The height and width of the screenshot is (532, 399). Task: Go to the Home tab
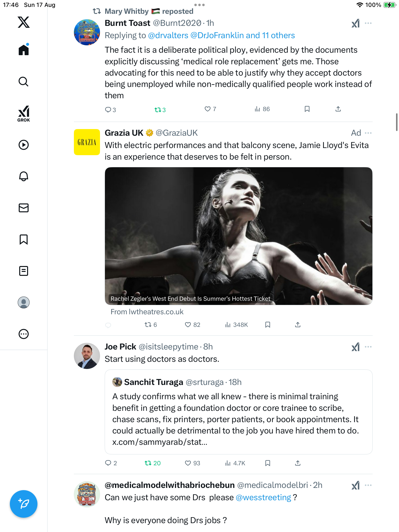click(x=24, y=50)
